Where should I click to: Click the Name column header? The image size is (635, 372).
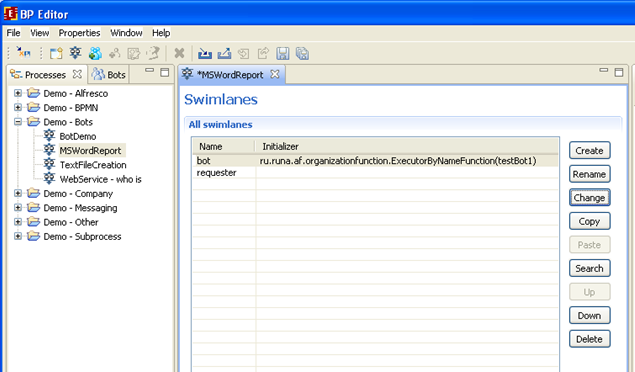[x=224, y=146]
